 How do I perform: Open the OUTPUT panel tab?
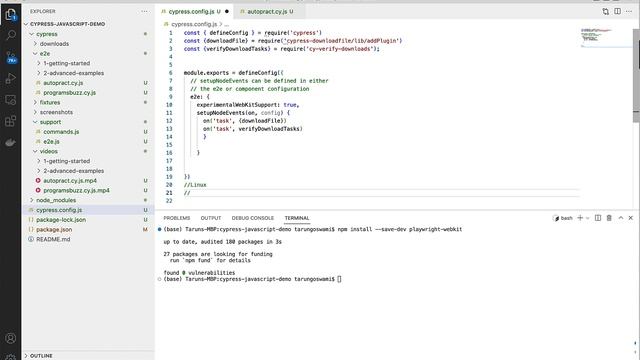[x=211, y=218]
